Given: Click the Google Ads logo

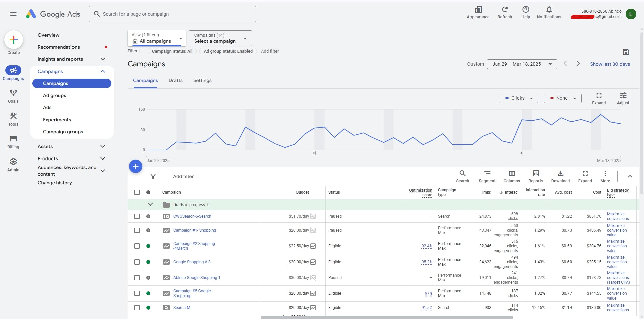Looking at the screenshot, I should point(53,14).
